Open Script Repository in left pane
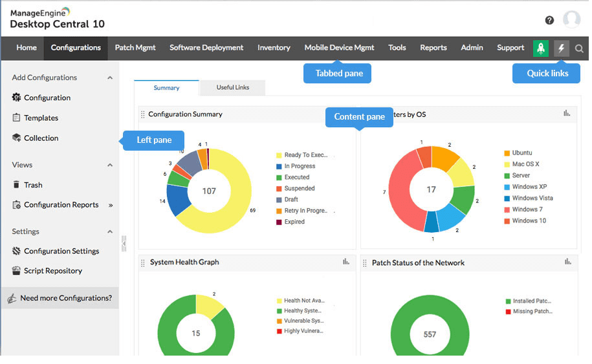Viewport: 592px width, 364px height. click(52, 271)
